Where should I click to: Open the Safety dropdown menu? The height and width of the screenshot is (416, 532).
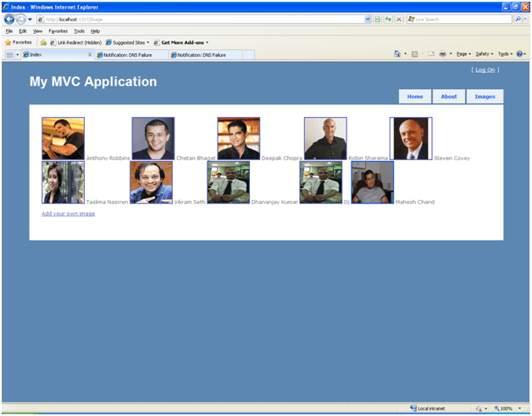tap(485, 53)
